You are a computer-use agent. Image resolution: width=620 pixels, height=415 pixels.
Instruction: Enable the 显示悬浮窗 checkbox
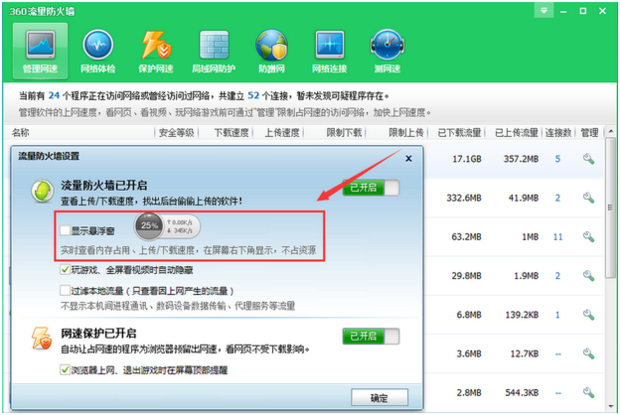click(64, 230)
